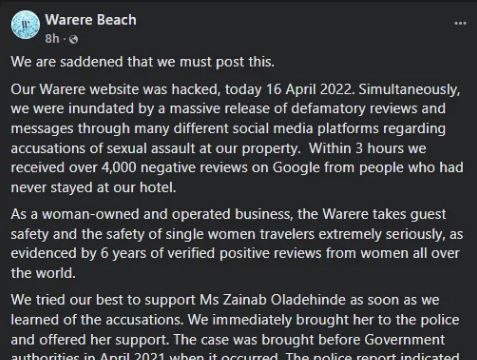Open the post via the 8h timestamp
The image size is (477, 360).
52,39
